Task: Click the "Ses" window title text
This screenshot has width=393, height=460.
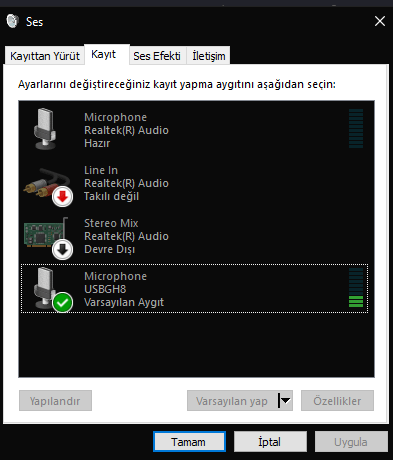Action: 34,22
